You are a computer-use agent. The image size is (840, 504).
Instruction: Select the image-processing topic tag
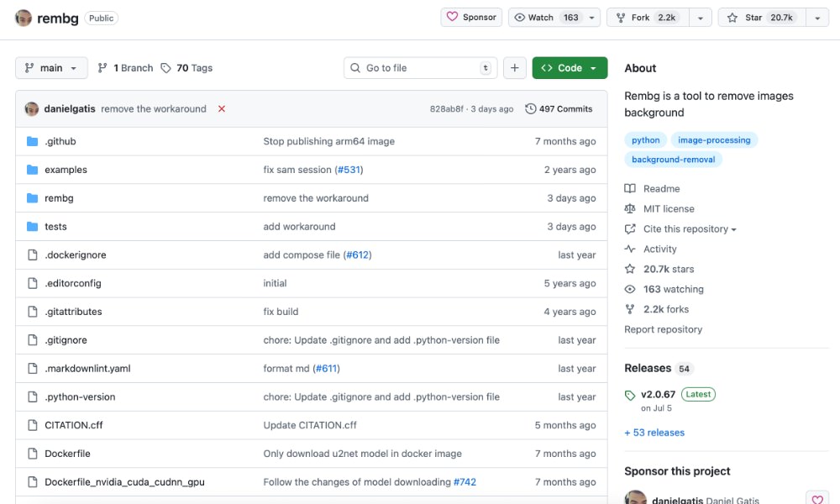[x=714, y=140]
